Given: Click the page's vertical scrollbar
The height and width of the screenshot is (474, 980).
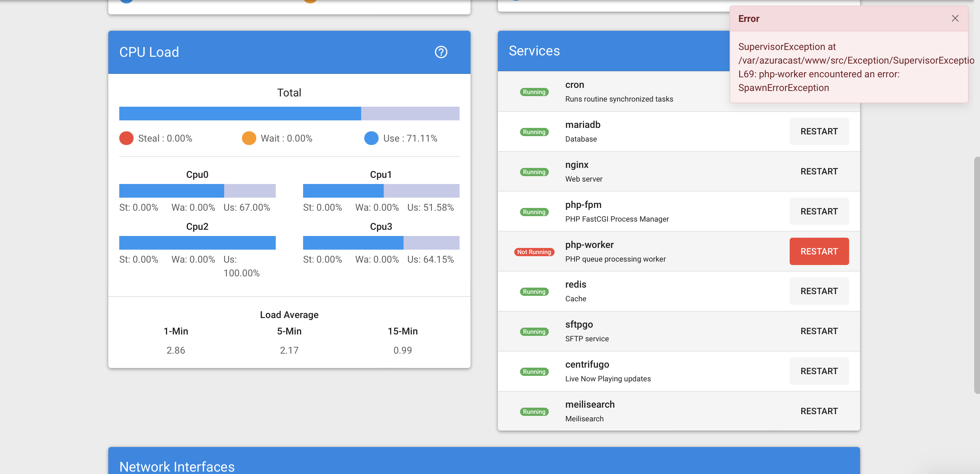Looking at the screenshot, I should [976, 274].
